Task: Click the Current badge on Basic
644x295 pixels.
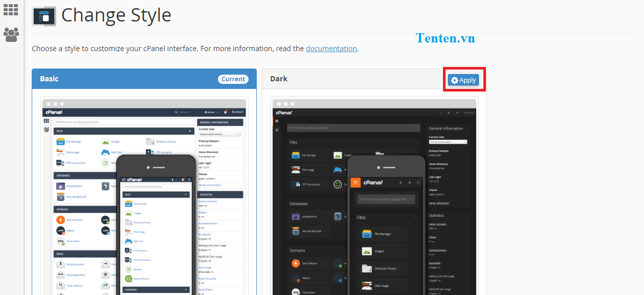Action: coord(233,79)
